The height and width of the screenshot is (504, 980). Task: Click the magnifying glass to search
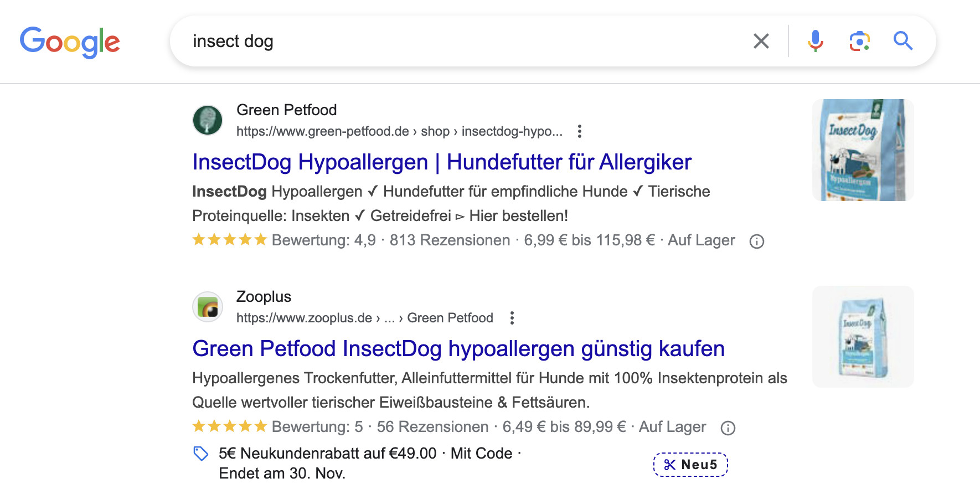coord(903,40)
